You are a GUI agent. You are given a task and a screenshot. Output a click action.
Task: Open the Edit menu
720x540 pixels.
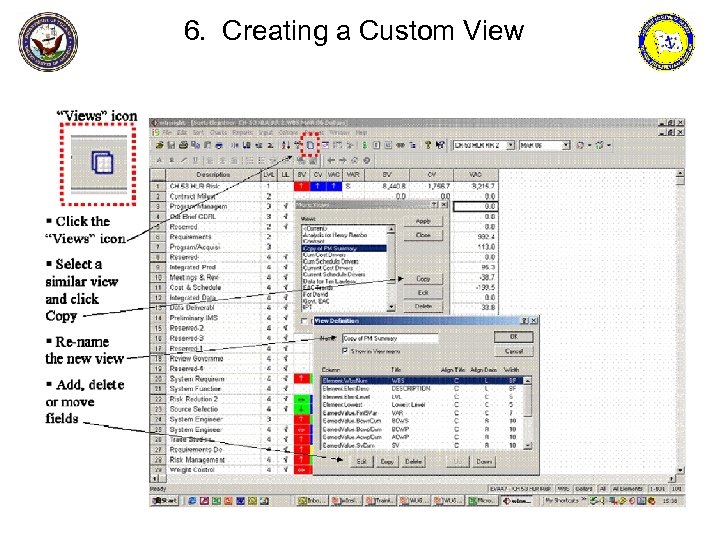(x=182, y=132)
